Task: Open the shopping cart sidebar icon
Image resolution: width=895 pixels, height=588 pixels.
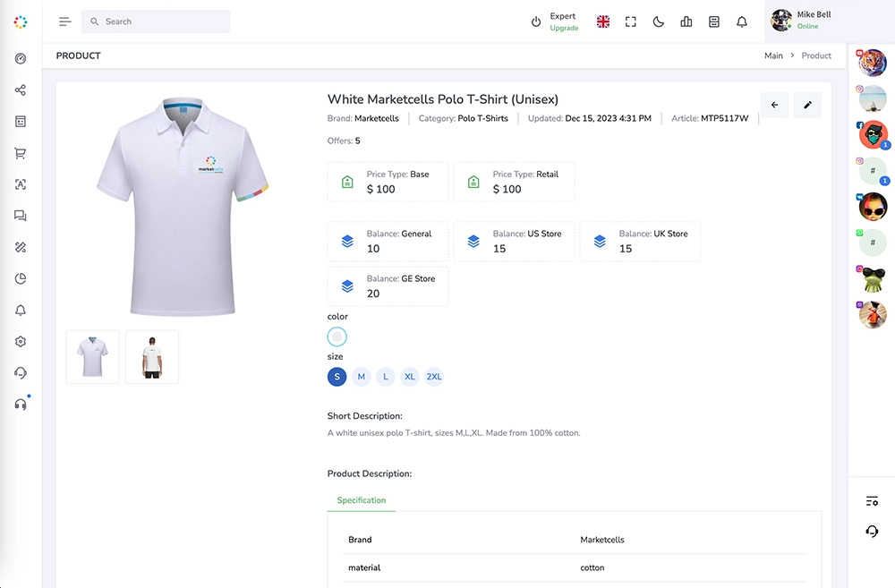Action: (21, 153)
